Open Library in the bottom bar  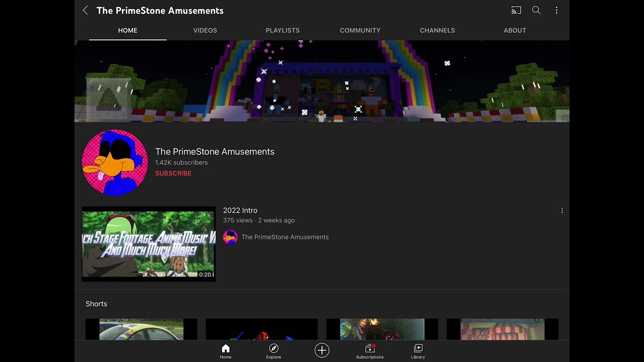[418, 351]
